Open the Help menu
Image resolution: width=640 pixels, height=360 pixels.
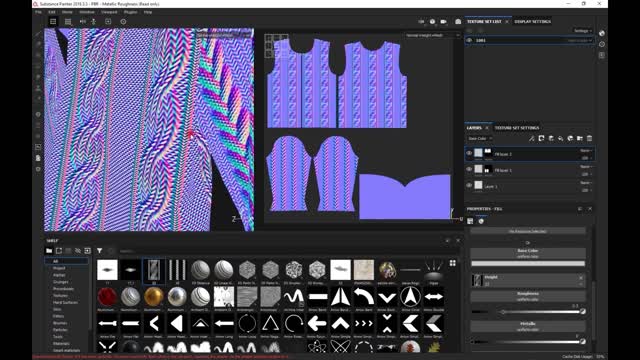(148, 12)
